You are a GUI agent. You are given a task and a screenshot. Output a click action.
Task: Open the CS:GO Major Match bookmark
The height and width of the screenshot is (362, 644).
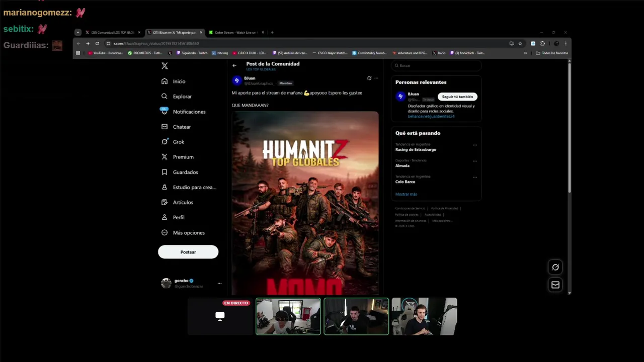330,53
